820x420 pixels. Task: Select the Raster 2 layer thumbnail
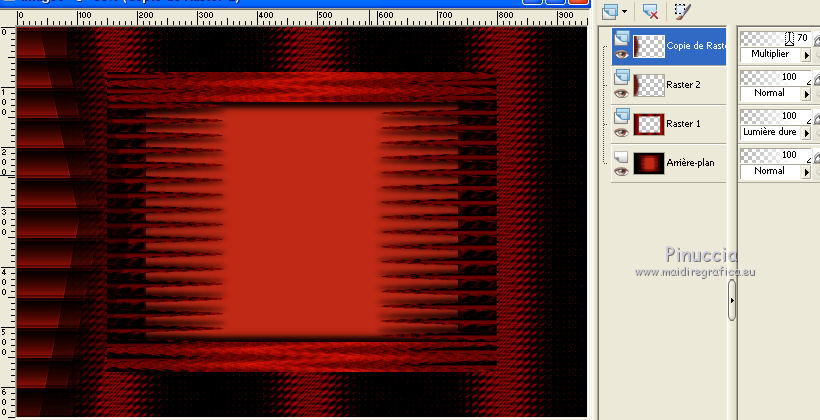click(649, 85)
